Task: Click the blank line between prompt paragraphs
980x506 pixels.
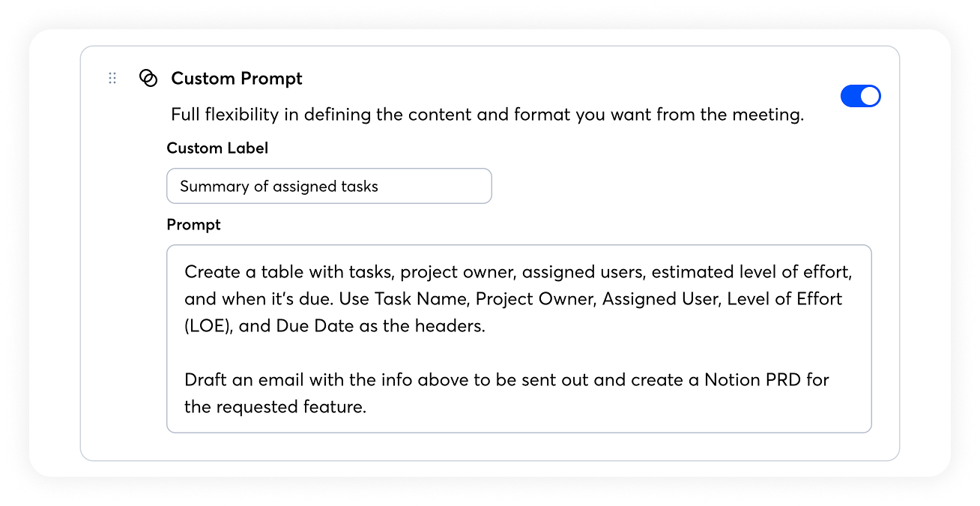Action: click(517, 353)
